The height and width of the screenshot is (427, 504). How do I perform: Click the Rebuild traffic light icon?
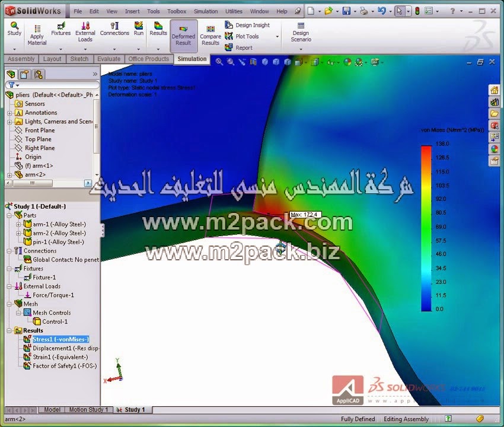point(417,11)
